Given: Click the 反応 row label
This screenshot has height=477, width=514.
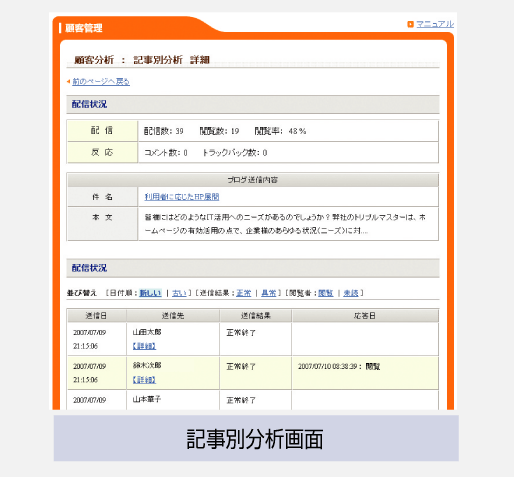Looking at the screenshot, I should click(102, 152).
